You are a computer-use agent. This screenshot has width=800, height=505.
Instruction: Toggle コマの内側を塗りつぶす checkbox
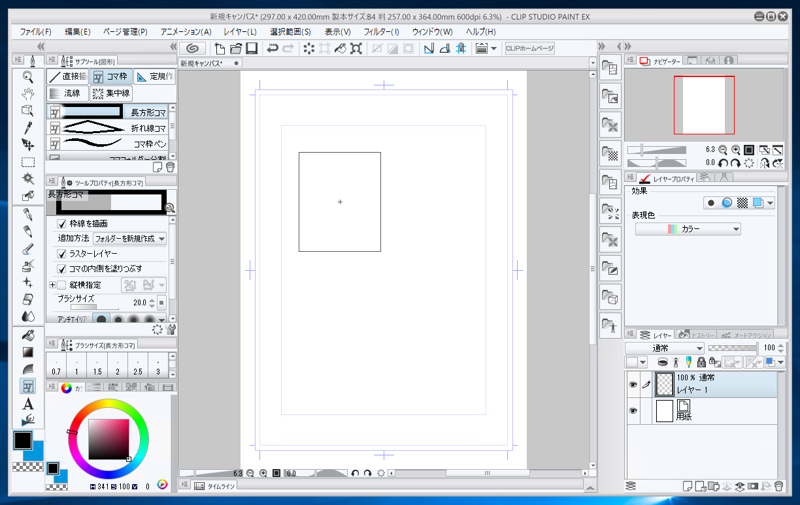click(x=62, y=268)
